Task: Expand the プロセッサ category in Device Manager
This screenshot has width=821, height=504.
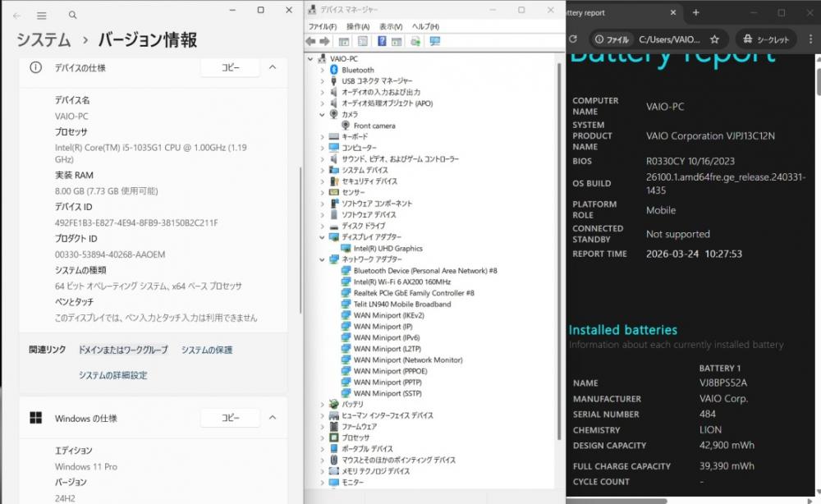Action: [x=323, y=438]
